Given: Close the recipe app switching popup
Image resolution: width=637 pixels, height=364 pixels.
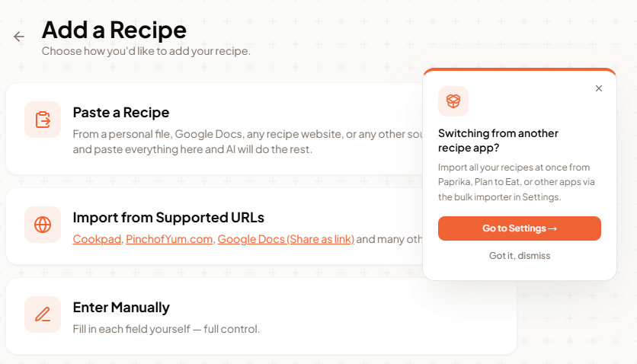Looking at the screenshot, I should [x=599, y=88].
